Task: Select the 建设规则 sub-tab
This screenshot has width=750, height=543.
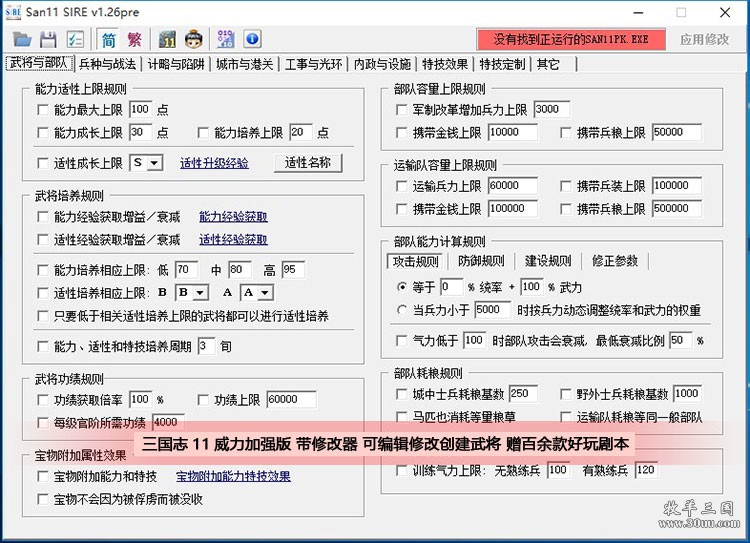Action: click(x=548, y=261)
